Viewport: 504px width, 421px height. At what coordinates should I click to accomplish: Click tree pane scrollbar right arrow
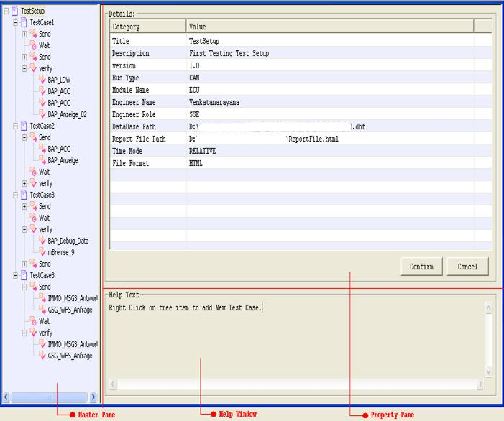click(93, 397)
